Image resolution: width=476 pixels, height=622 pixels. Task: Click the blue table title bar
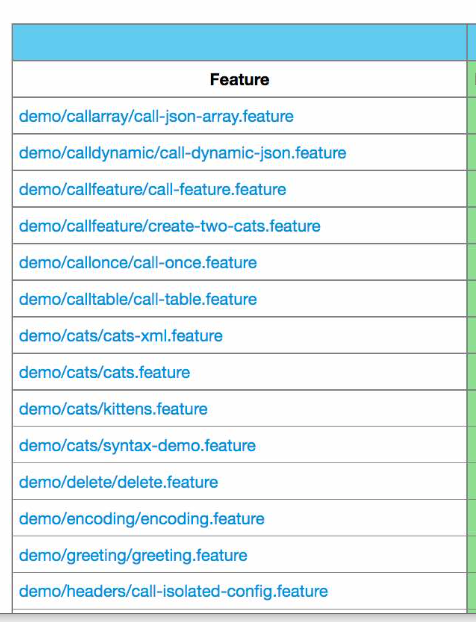pyautogui.click(x=240, y=42)
